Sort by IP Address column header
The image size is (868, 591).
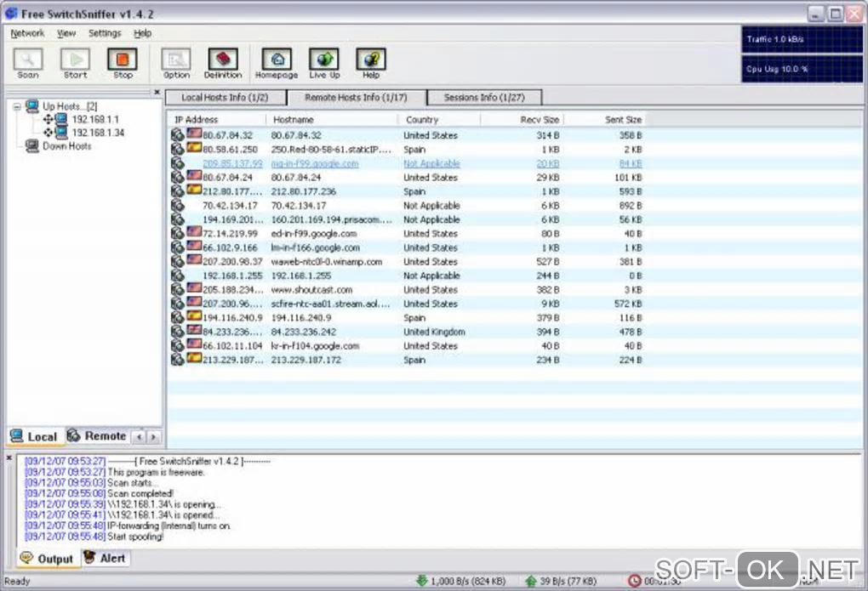click(x=216, y=120)
